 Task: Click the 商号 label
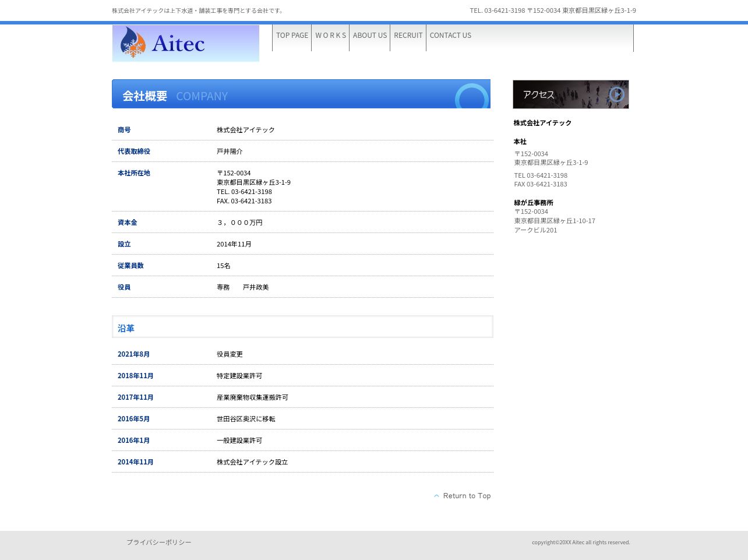click(124, 130)
